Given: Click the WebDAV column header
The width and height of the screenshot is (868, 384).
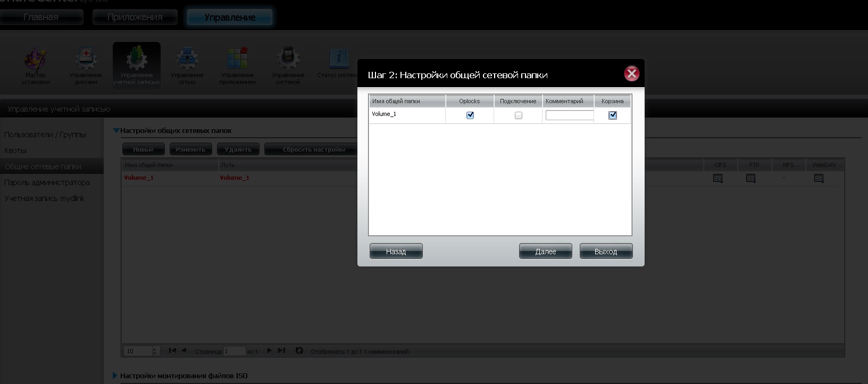Looking at the screenshot, I should (824, 165).
